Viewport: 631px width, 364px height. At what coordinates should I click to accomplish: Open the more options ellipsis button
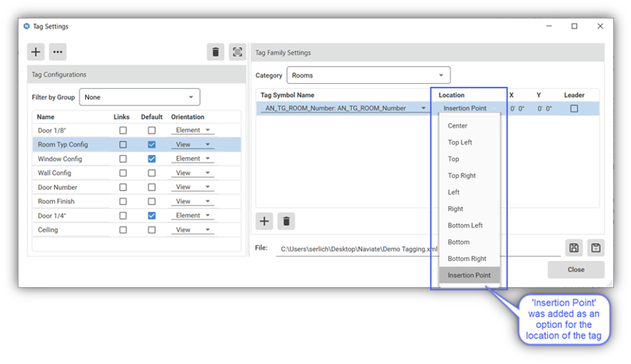point(58,52)
